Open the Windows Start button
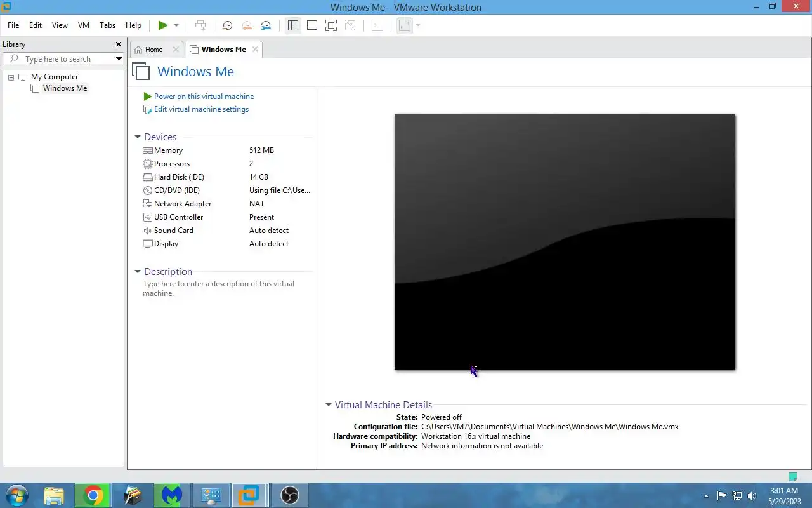Image resolution: width=812 pixels, height=508 pixels. point(16,495)
